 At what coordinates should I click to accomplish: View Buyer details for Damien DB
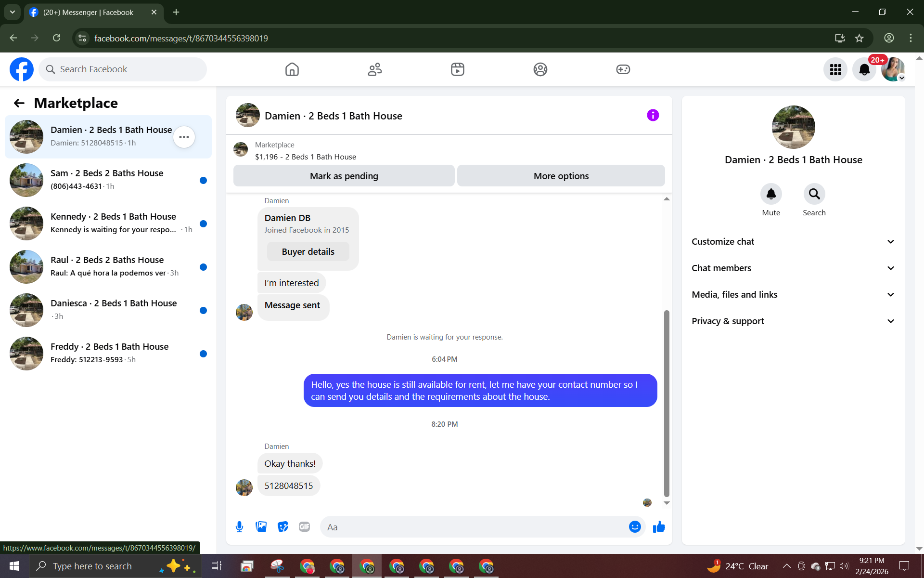(308, 252)
